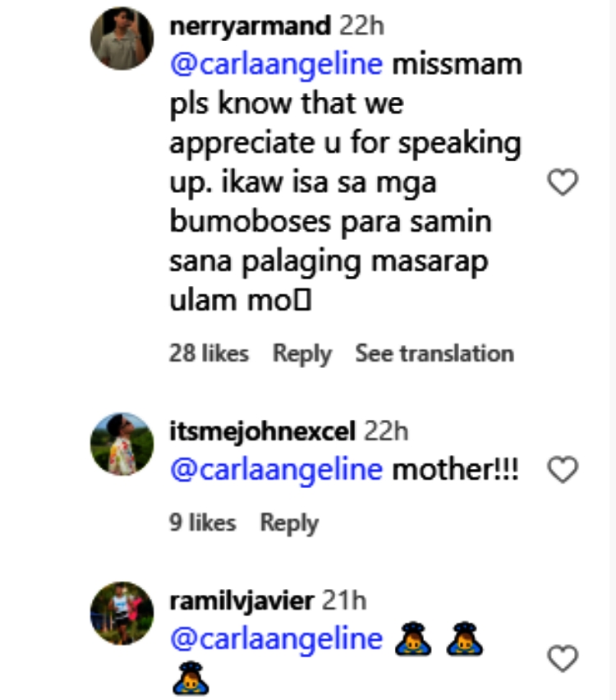Visit the nerryarmand username link
The height and width of the screenshot is (700, 616).
click(247, 25)
